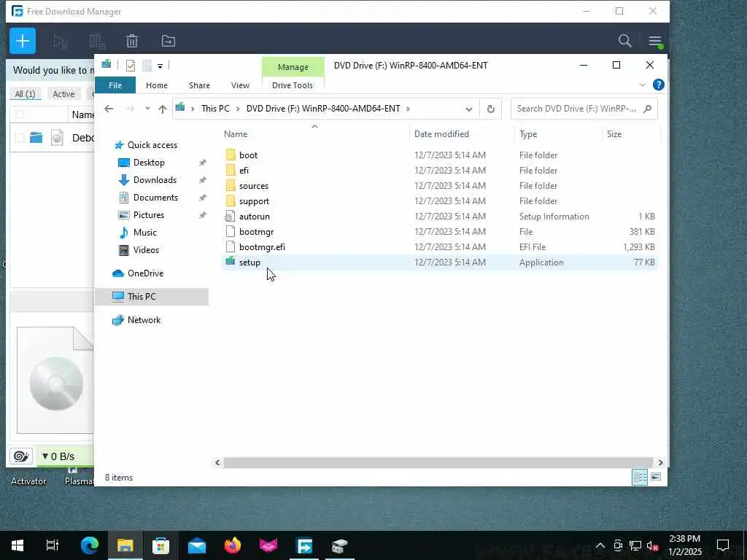Open Quick access in navigation pane

tap(152, 145)
